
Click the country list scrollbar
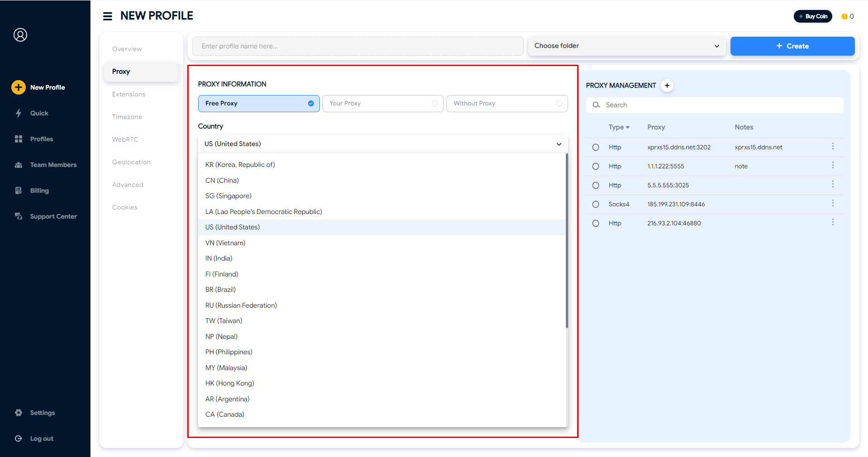point(567,240)
